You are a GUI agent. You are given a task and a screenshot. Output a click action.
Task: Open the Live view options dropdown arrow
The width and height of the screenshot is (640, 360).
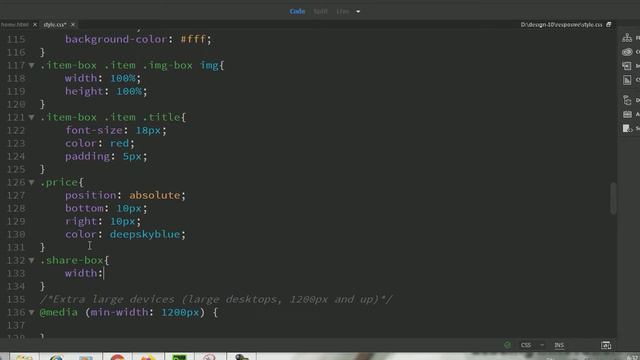coord(358,11)
